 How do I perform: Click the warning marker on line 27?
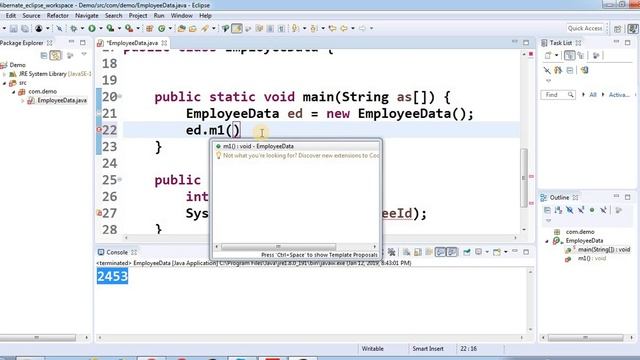pos(99,213)
